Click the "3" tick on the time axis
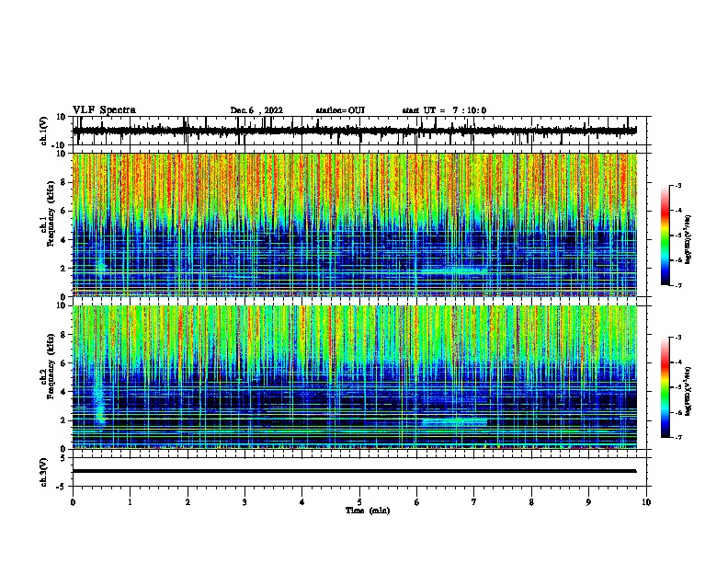Screen dimensions: 728x563 (245, 502)
